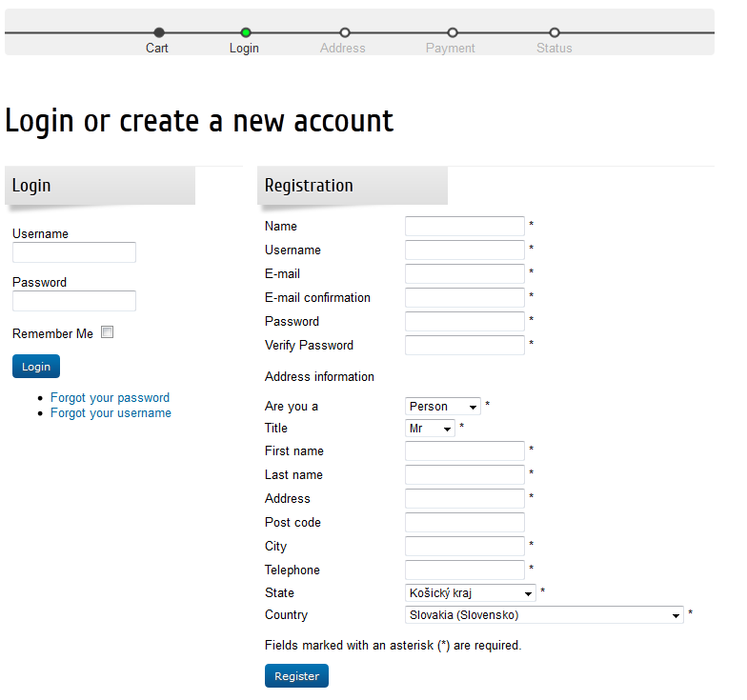Click the green Login step marker
The width and height of the screenshot is (747, 700).
tap(246, 32)
